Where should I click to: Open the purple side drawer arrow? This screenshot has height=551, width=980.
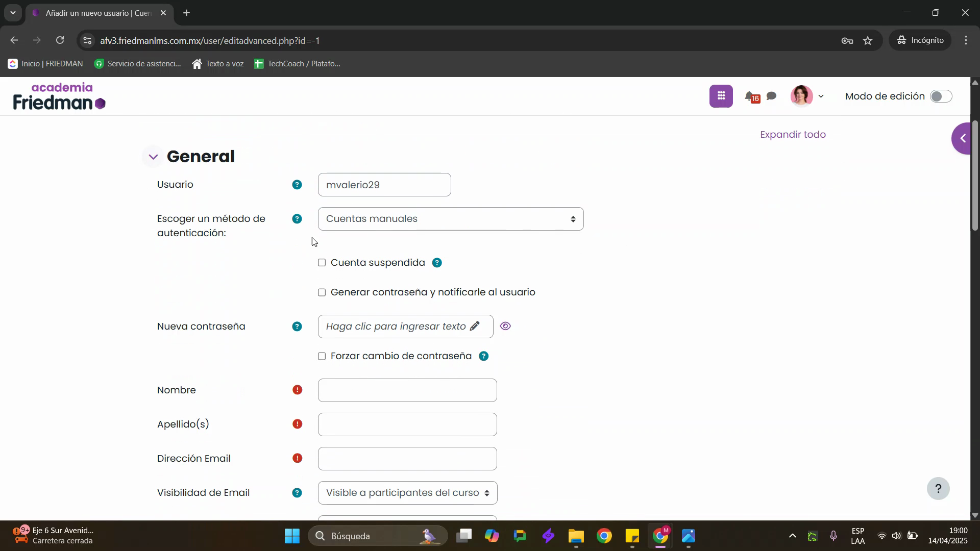pos(963,138)
